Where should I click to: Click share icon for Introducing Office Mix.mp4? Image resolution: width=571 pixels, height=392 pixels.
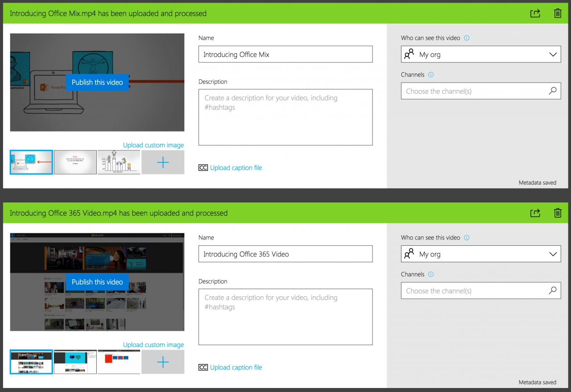pyautogui.click(x=535, y=13)
